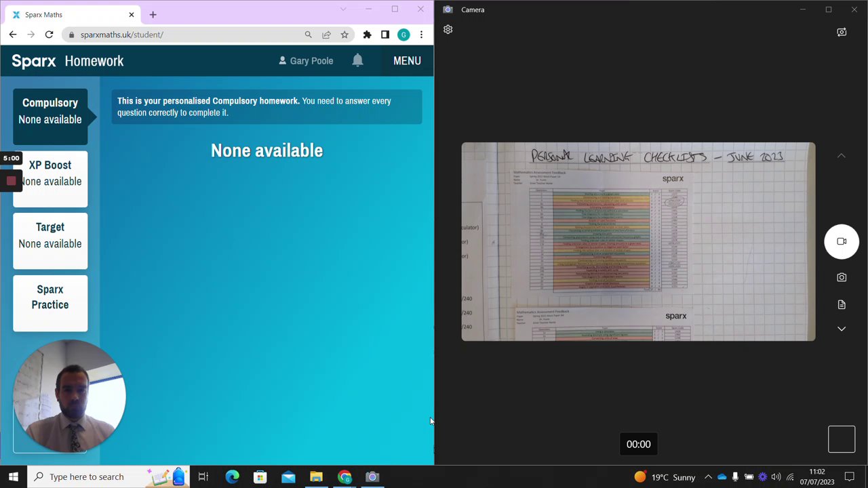Click the 00:00 recording timer
Viewport: 868px width, 488px height.
[x=638, y=445]
